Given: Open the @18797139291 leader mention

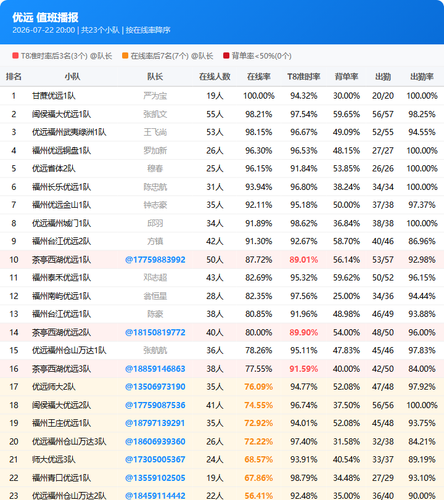Looking at the screenshot, I should [155, 423].
